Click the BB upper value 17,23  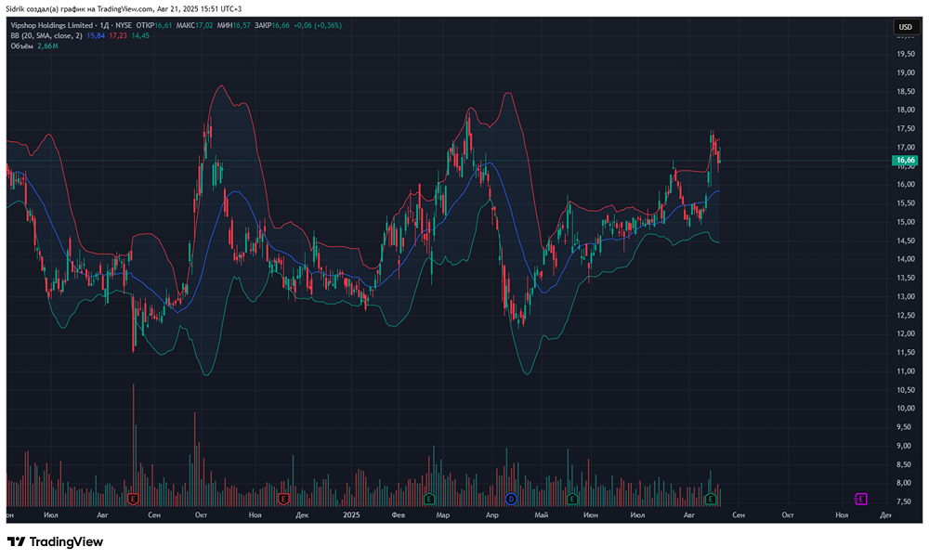pos(118,35)
